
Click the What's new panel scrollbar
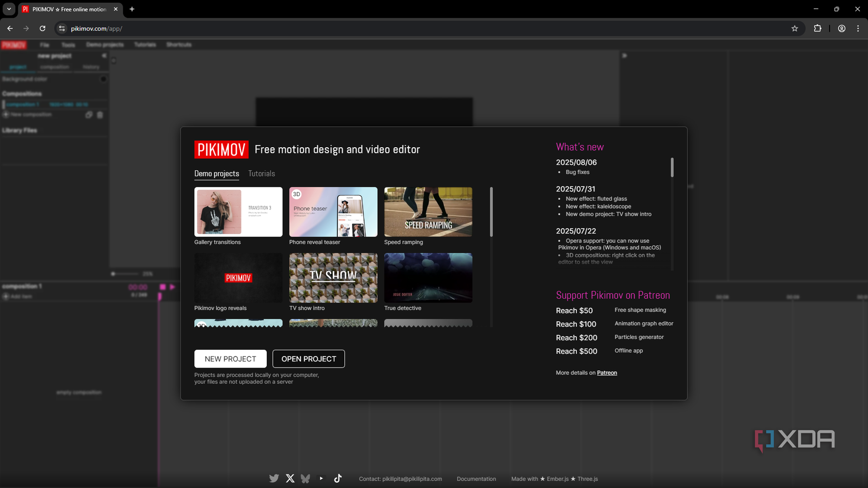point(672,167)
